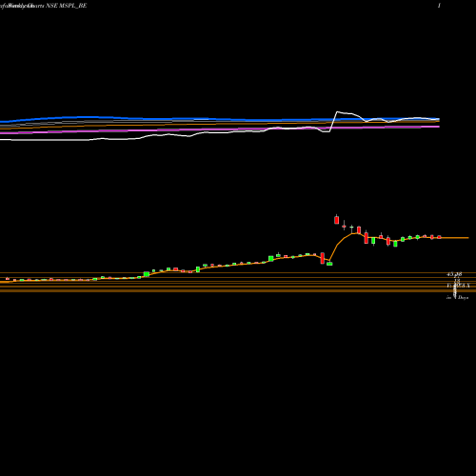
Task: Click the 'in Days' label text
Action: pyautogui.click(x=457, y=298)
